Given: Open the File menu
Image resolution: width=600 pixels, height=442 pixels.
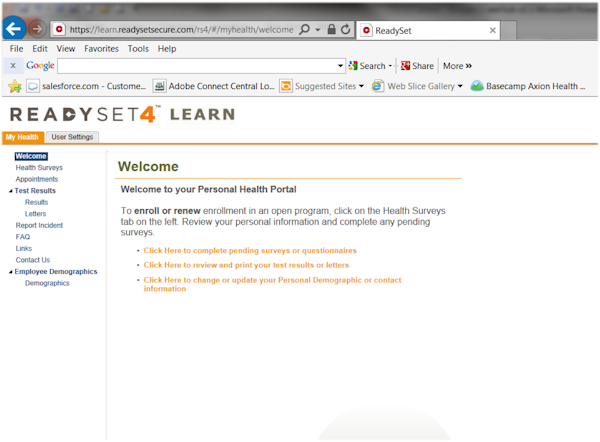Looking at the screenshot, I should (16, 49).
